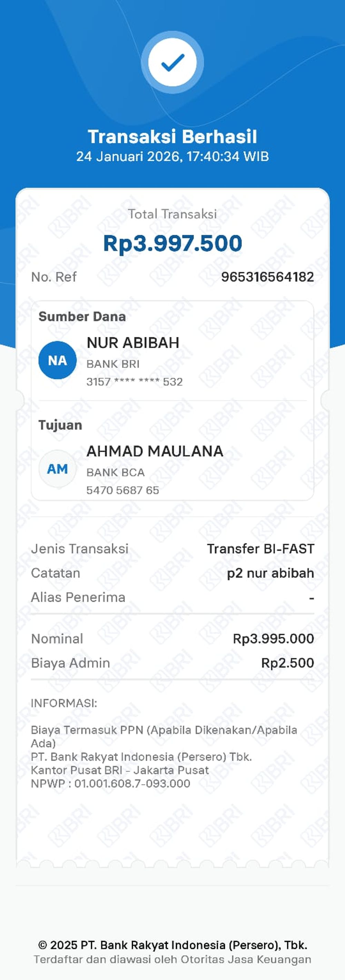Click the reference number 965316564182

pos(267,277)
